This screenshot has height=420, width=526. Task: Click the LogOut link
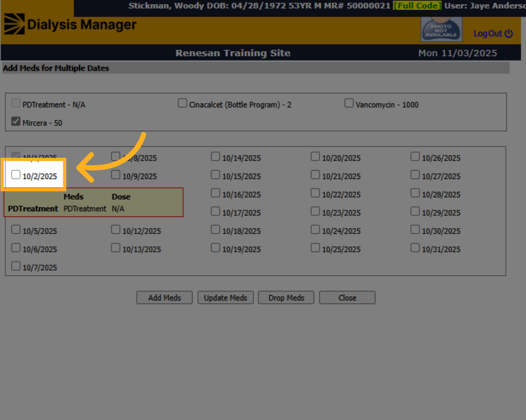pos(493,34)
